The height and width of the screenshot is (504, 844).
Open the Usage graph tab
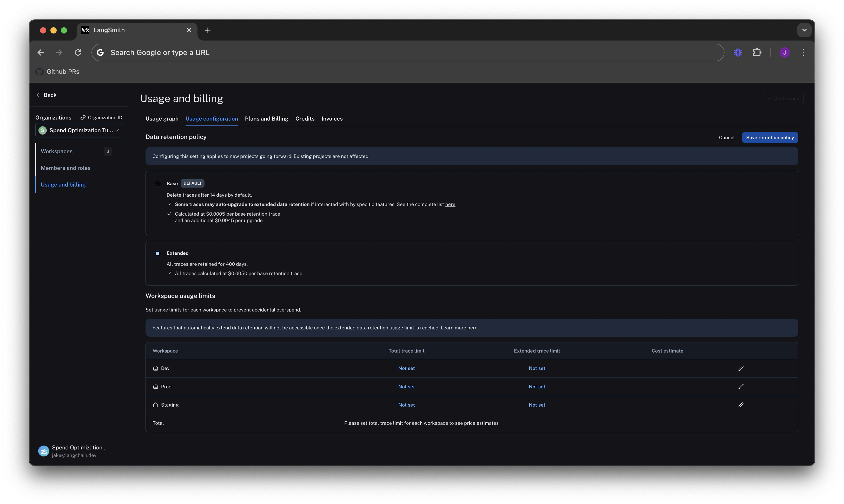pos(162,118)
